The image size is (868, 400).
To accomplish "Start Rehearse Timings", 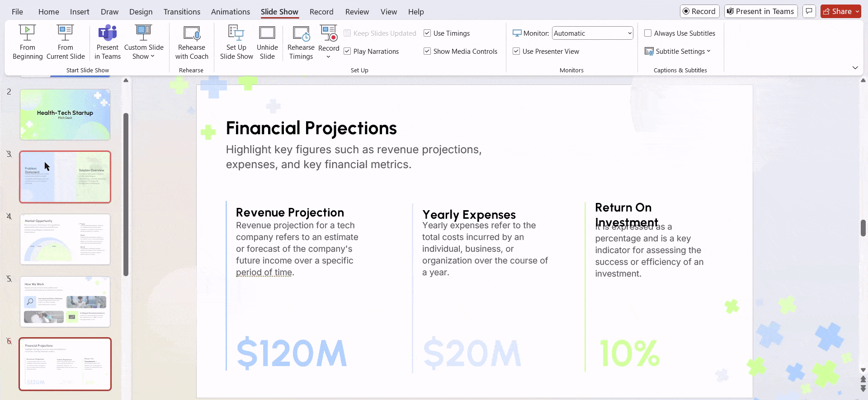I will coord(301,42).
